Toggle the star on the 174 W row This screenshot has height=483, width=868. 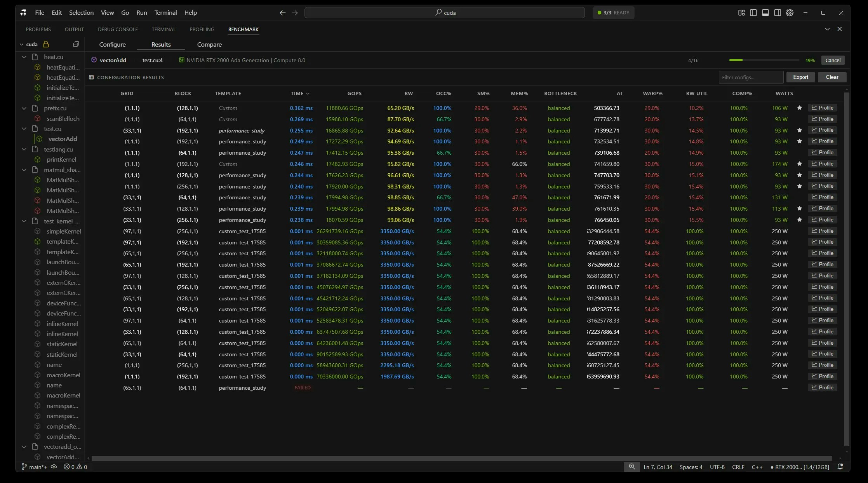click(x=800, y=164)
